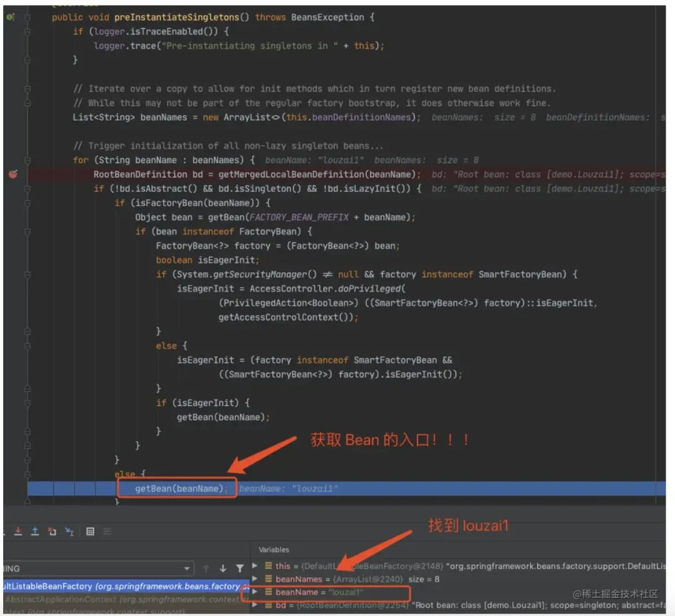Select the DefaultListableBeanFactory stack frame

pyautogui.click(x=126, y=586)
